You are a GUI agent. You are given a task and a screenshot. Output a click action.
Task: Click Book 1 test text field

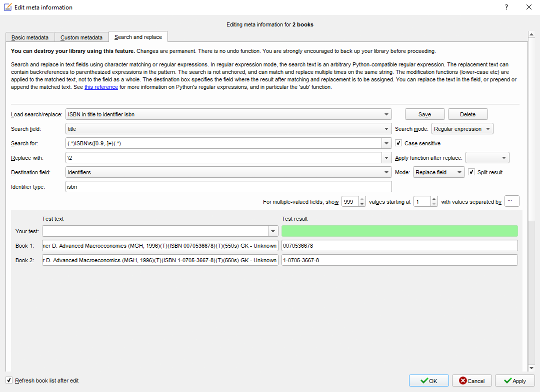point(160,246)
